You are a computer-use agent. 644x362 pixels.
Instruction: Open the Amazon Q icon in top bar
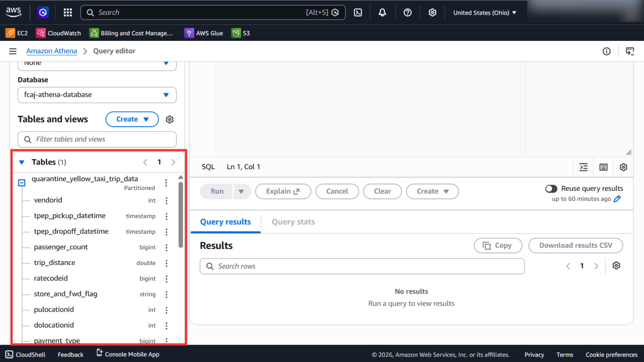point(43,12)
